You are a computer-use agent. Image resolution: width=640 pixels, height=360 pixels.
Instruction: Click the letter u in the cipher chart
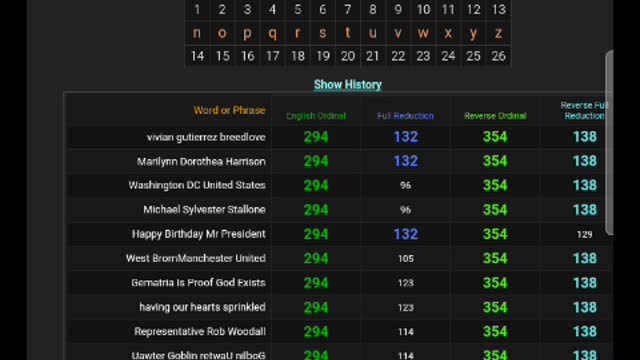click(373, 33)
